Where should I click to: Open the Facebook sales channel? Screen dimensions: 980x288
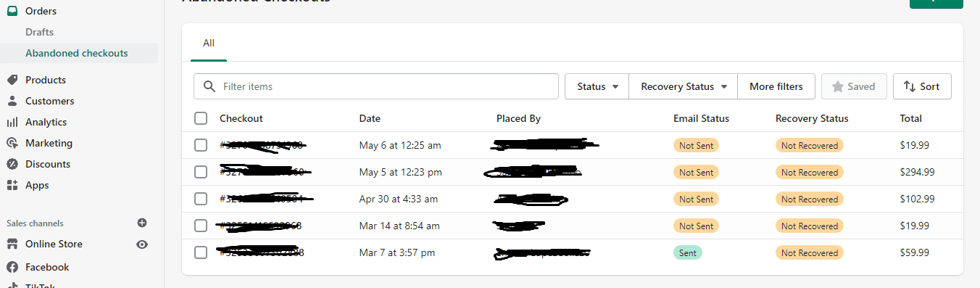coord(47,267)
